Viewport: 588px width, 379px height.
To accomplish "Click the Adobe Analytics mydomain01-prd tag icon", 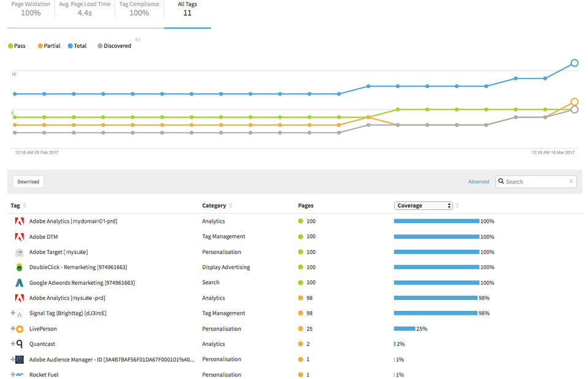I will click(20, 221).
